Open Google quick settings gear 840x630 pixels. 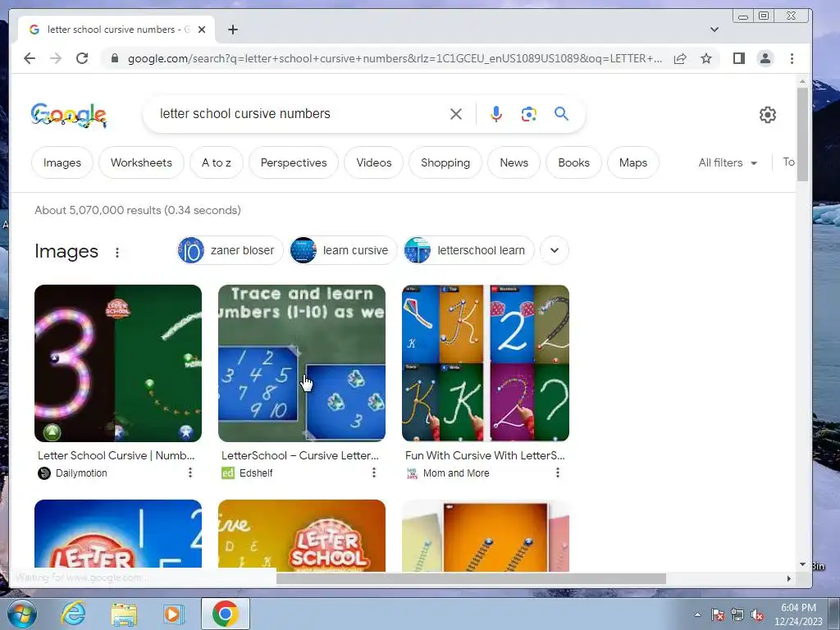tap(768, 115)
